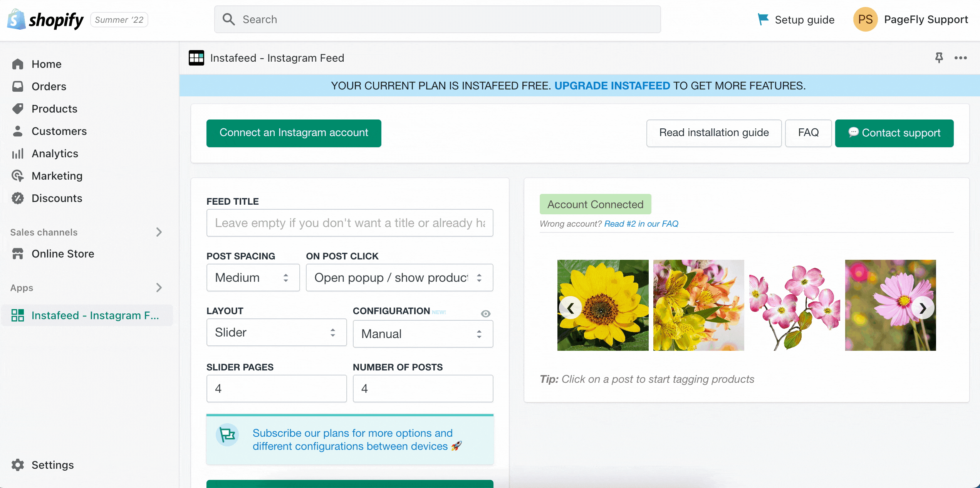Click the Instafeed app grid icon in header
Screen dimensions: 980x488
(196, 58)
